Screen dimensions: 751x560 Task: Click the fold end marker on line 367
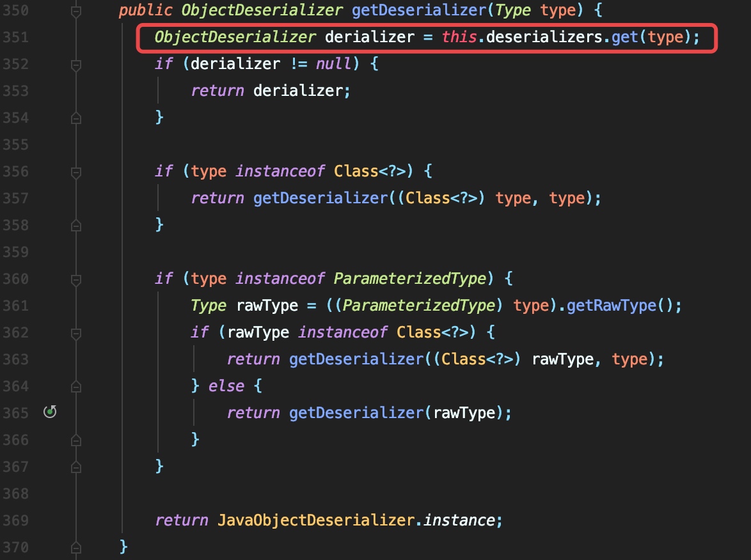pos(75,466)
